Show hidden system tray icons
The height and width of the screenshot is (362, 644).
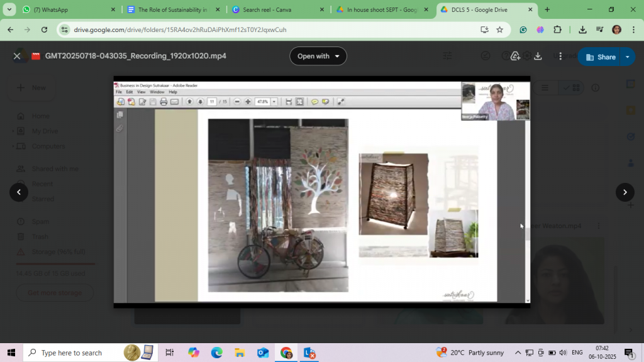pos(518,353)
